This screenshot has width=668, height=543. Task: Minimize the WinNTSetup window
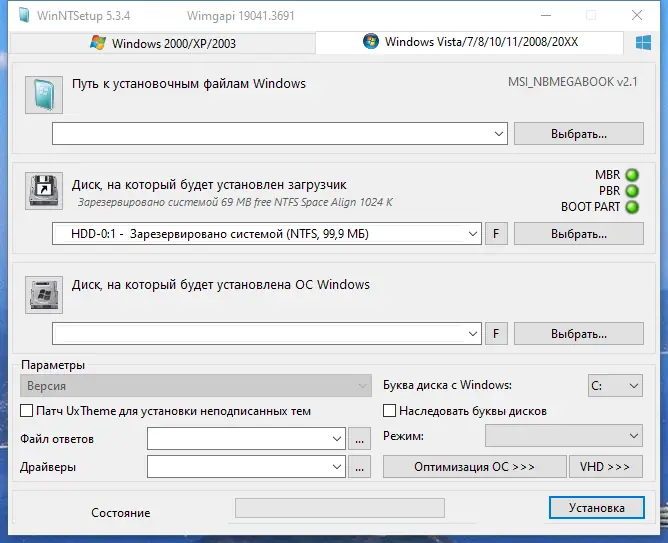(x=546, y=15)
